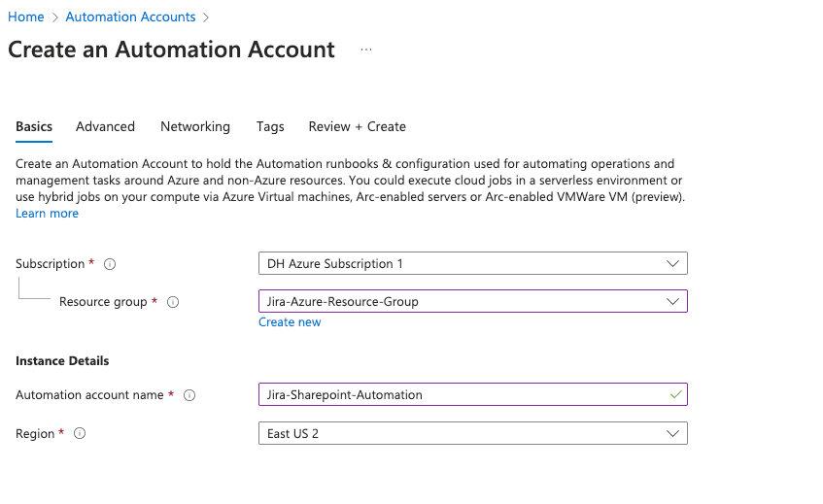Click Create new resource group link
This screenshot has height=504, width=823.
[x=290, y=322]
